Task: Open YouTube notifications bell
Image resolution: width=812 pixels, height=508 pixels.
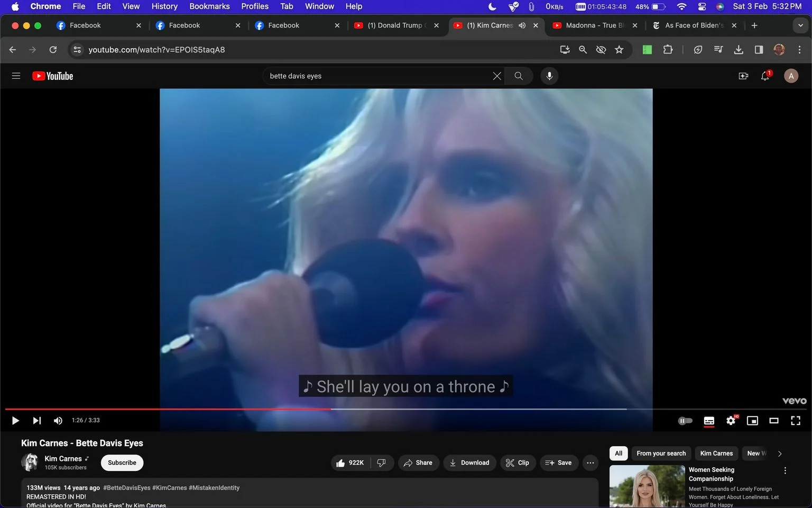Action: pyautogui.click(x=765, y=76)
